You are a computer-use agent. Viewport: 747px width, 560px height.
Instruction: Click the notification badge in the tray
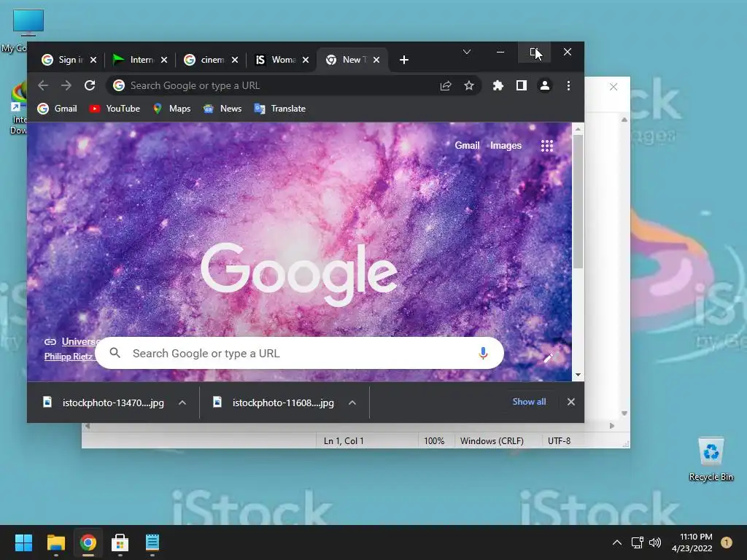coord(726,542)
